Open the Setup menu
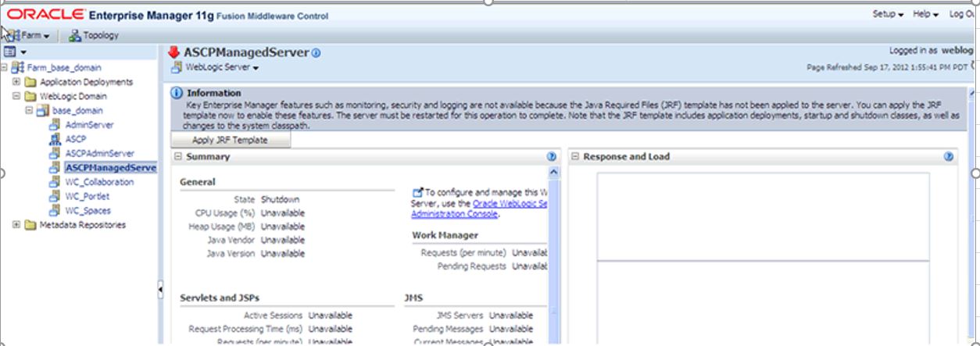This screenshot has width=980, height=346. [x=888, y=14]
